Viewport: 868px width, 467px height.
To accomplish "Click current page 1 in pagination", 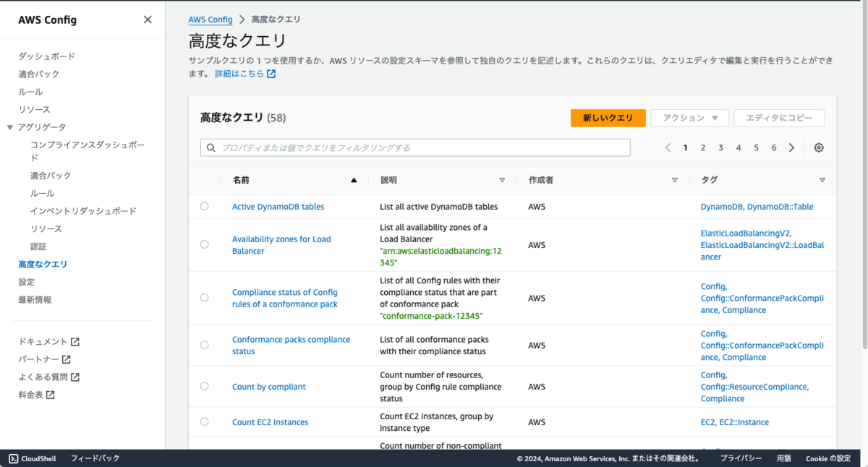I will pyautogui.click(x=685, y=147).
